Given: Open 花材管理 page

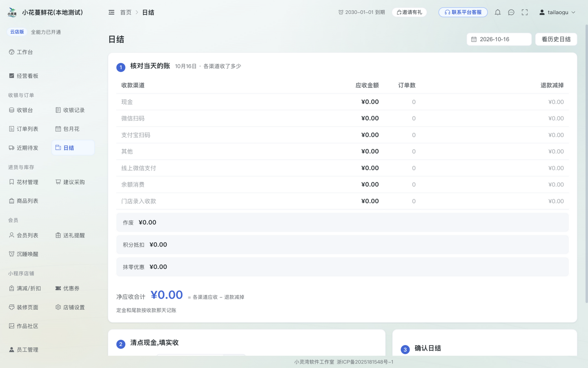Looking at the screenshot, I should (24, 182).
